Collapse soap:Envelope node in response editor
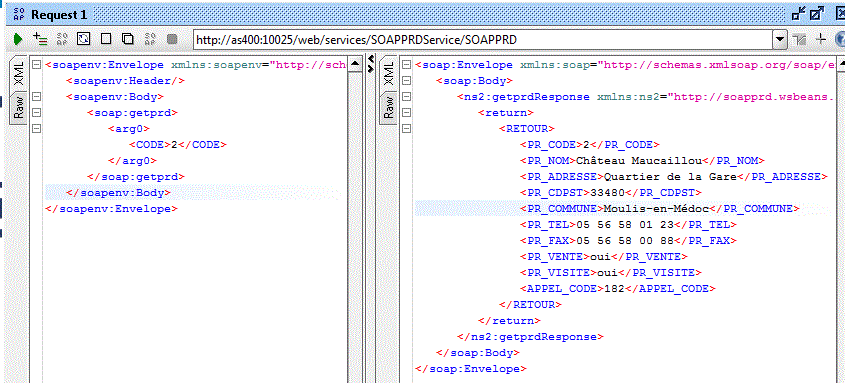This screenshot has width=845, height=383. click(407, 65)
